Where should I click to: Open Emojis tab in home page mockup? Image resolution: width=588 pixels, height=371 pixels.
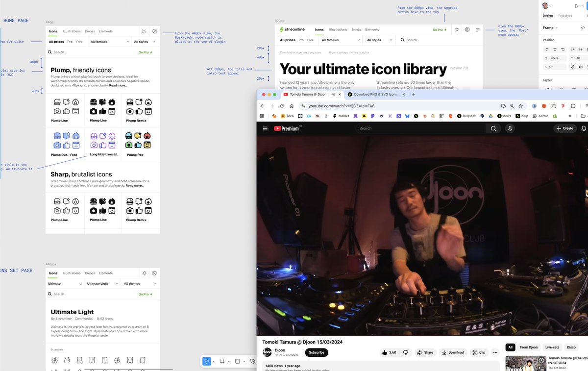pyautogui.click(x=90, y=31)
